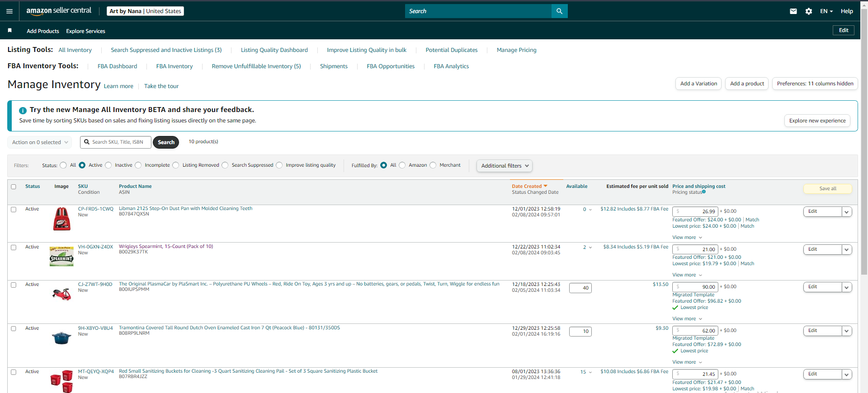The width and height of the screenshot is (868, 393).
Task: Choose the Status All radio button
Action: (63, 165)
